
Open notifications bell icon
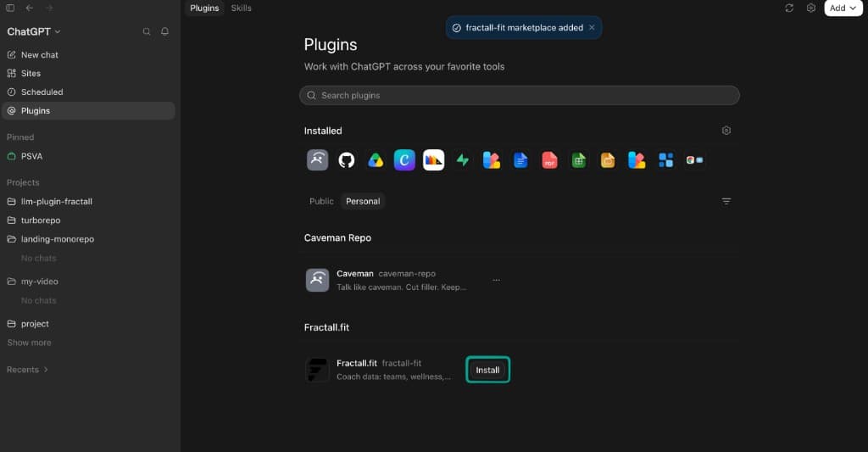tap(165, 31)
